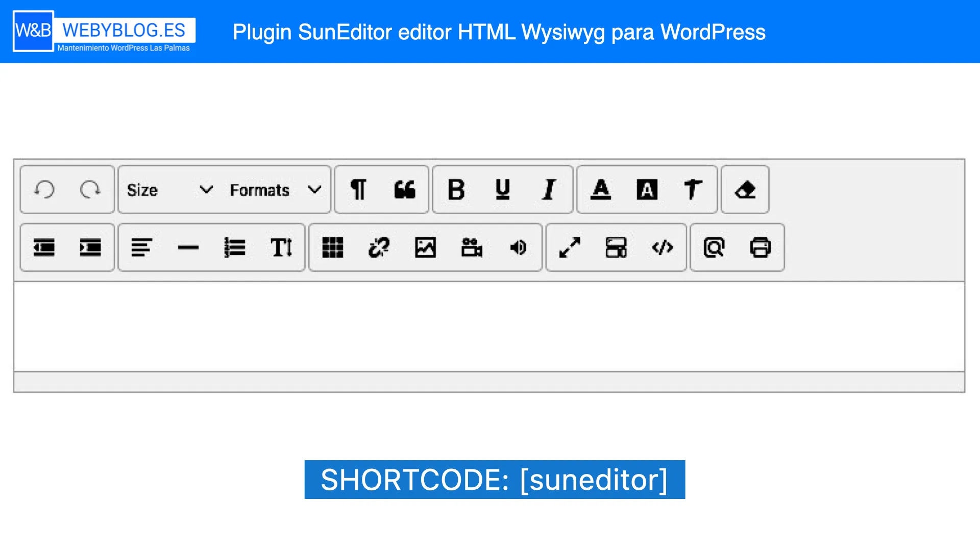Toggle bold formatting
The image size is (980, 551).
coord(456,189)
